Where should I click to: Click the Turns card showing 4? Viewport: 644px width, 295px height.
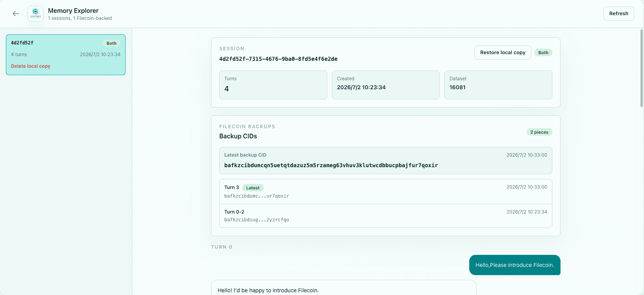(273, 85)
